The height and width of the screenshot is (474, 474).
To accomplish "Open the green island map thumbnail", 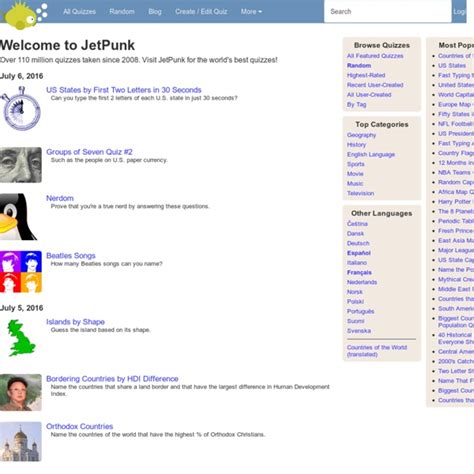I will point(21,338).
